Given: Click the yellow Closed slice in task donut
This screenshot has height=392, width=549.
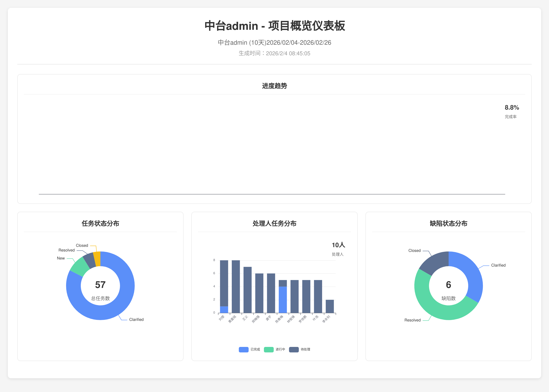Looking at the screenshot, I should tap(97, 259).
